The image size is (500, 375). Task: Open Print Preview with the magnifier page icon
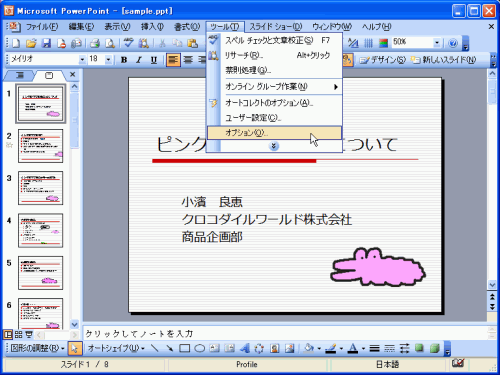(x=110, y=43)
